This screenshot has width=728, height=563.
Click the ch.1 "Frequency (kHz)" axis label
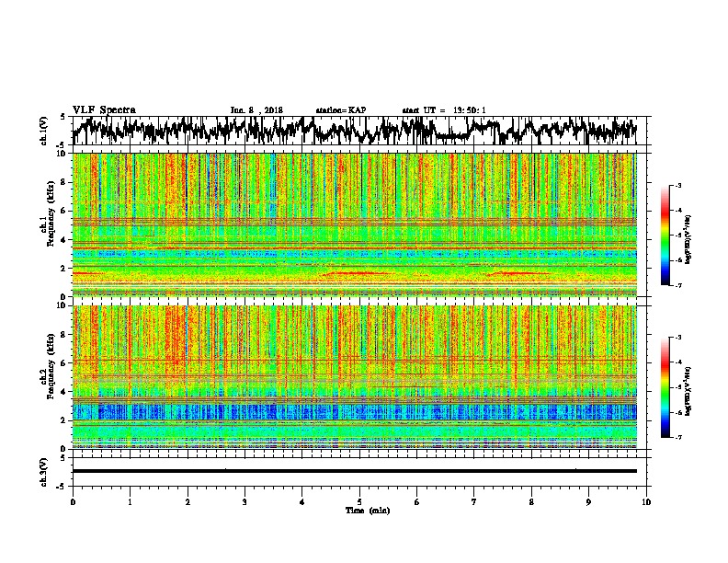click(51, 213)
